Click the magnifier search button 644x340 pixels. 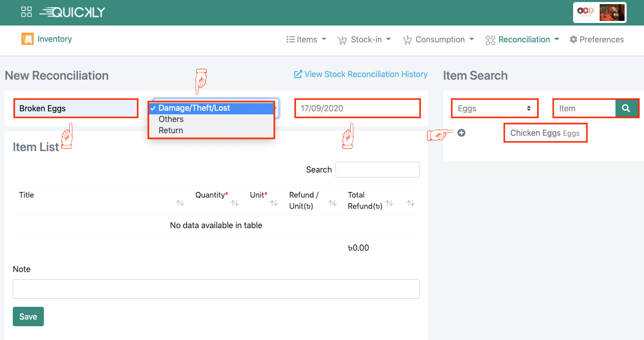[x=626, y=108]
